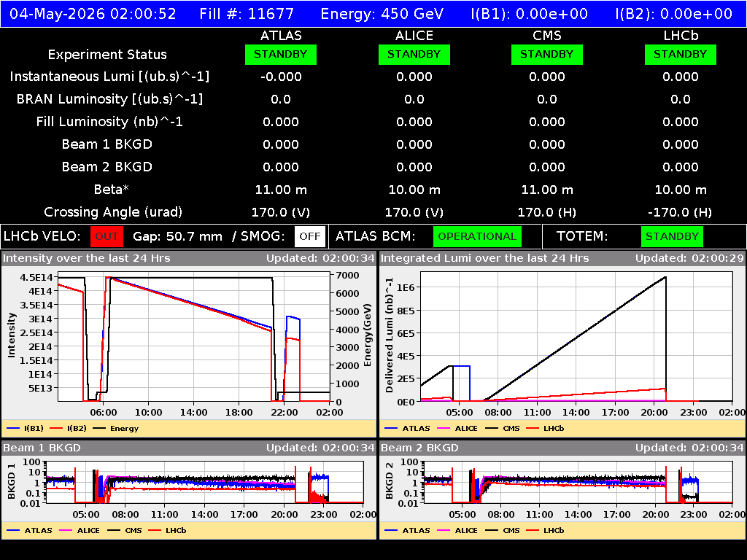Click the Crossing Angle (urad) row label

click(x=113, y=212)
